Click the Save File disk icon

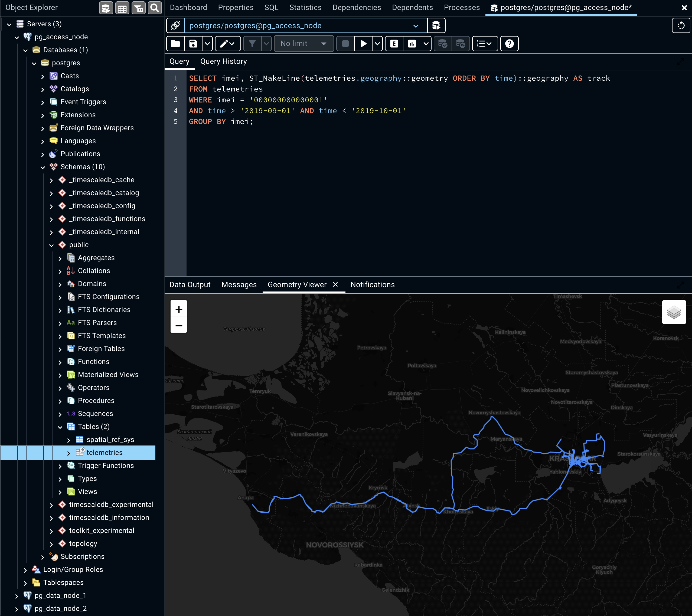[193, 44]
